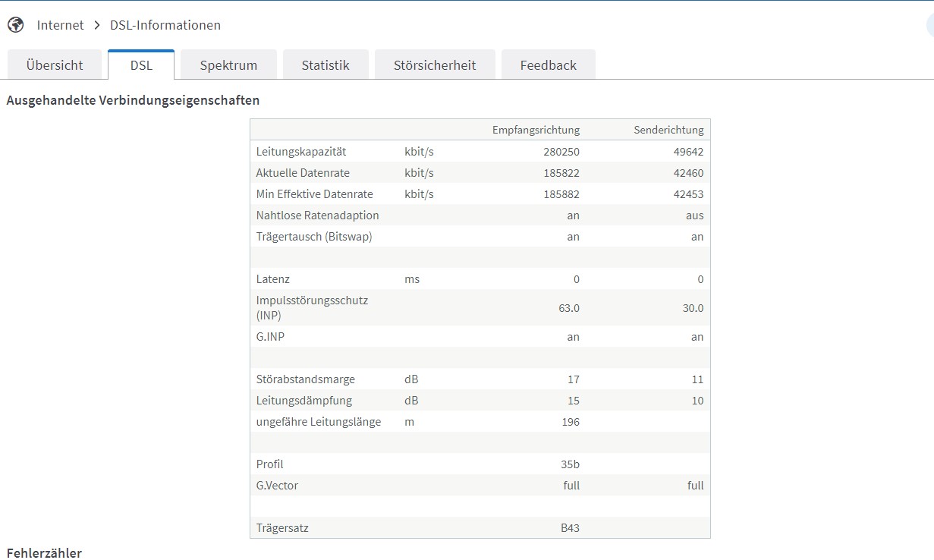Switch to the Spektrum tab
Viewport: 934px width, 560px height.
tap(228, 65)
